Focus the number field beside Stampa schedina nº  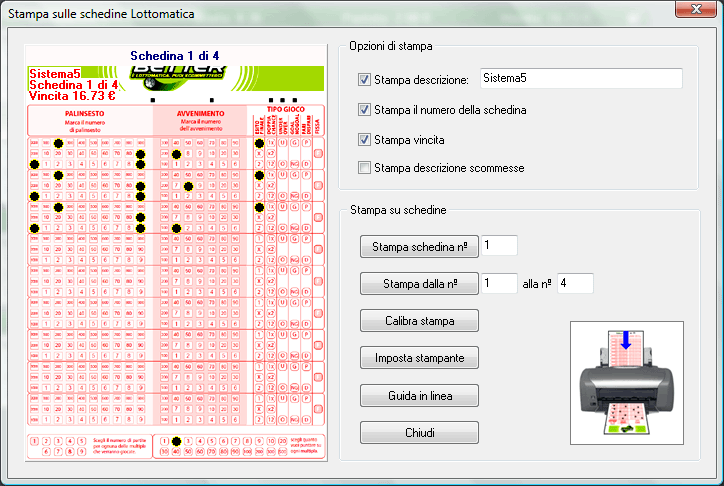[499, 246]
